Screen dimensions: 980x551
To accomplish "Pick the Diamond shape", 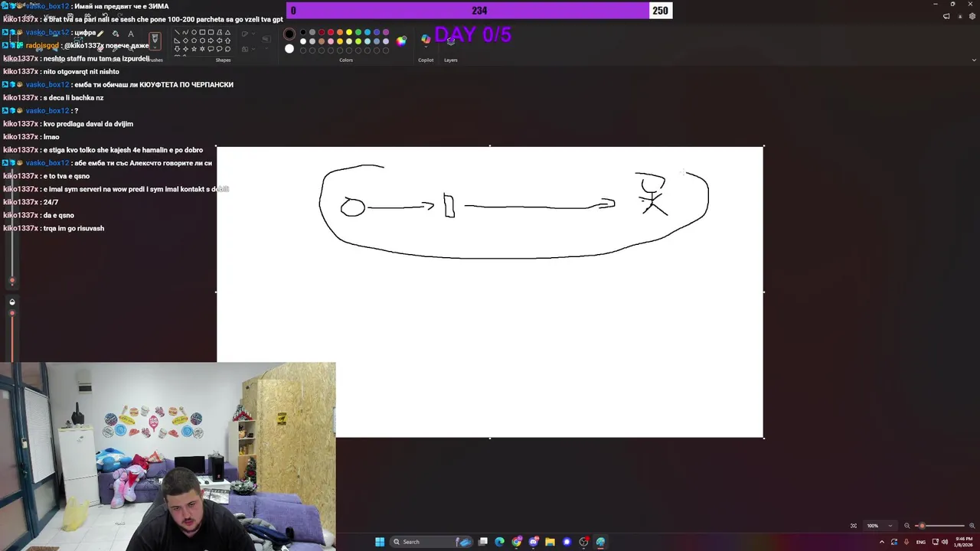I will [x=185, y=41].
